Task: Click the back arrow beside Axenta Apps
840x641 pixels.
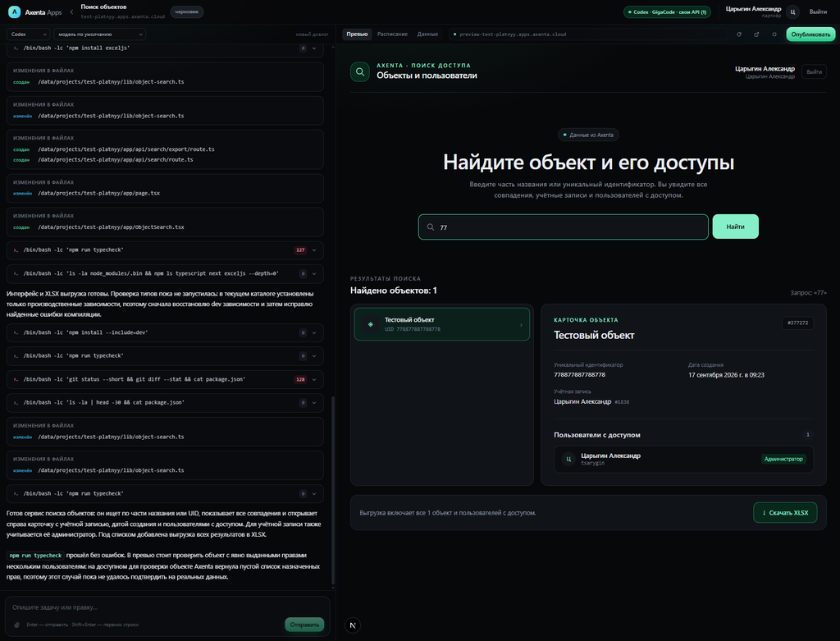Action: pos(72,11)
